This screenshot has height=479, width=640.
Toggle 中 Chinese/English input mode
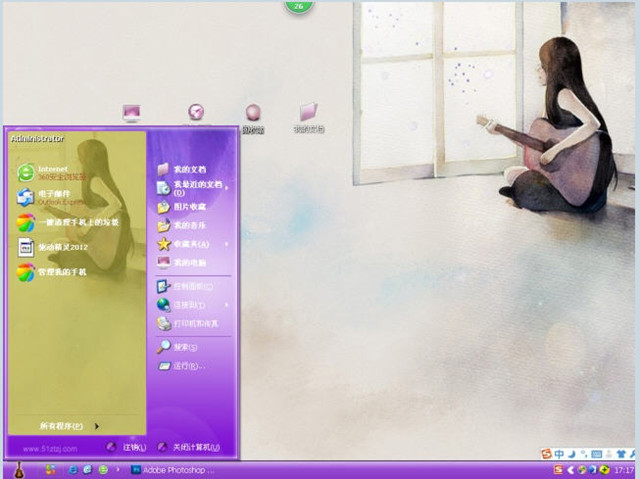(x=559, y=454)
